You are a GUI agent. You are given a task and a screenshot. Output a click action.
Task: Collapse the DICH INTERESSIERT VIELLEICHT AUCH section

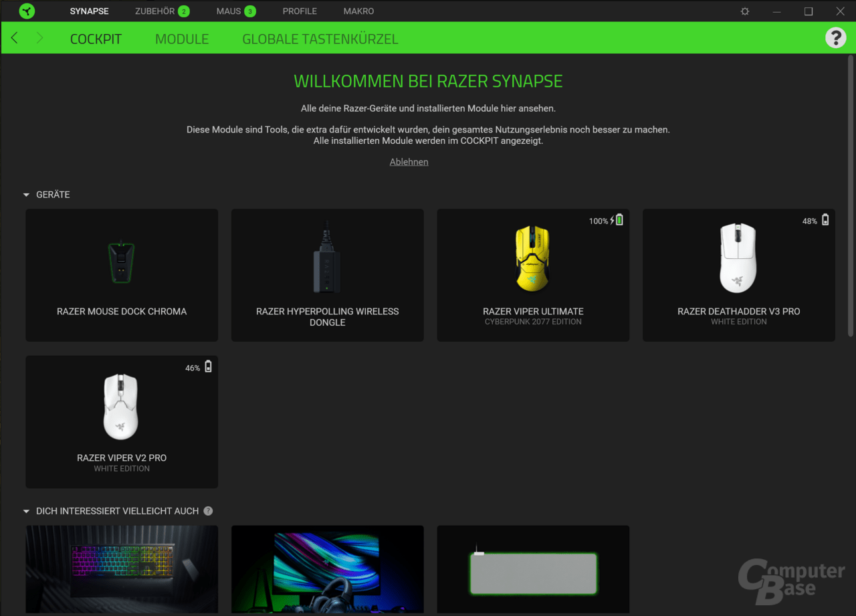pos(26,510)
